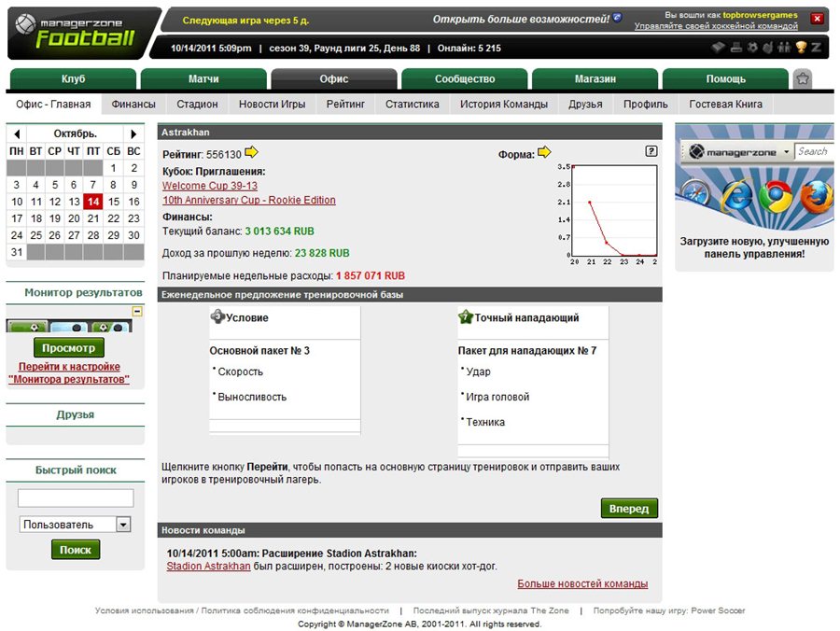
Task: Open the question mark help icon
Action: (x=651, y=151)
